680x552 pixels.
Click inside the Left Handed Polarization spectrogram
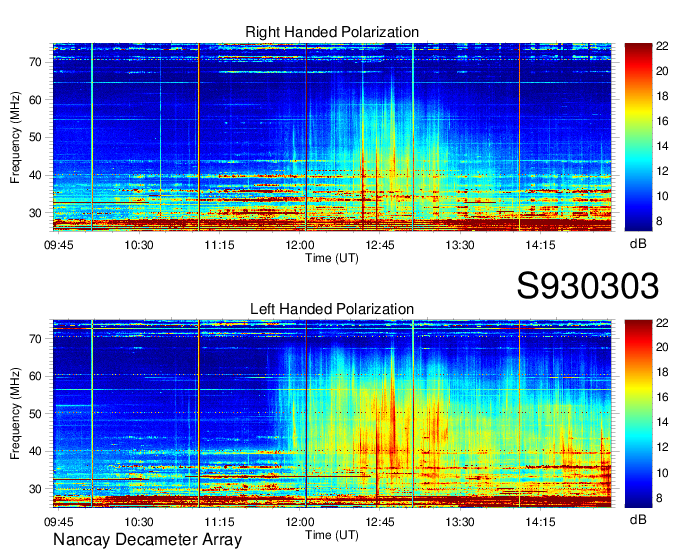pyautogui.click(x=332, y=414)
